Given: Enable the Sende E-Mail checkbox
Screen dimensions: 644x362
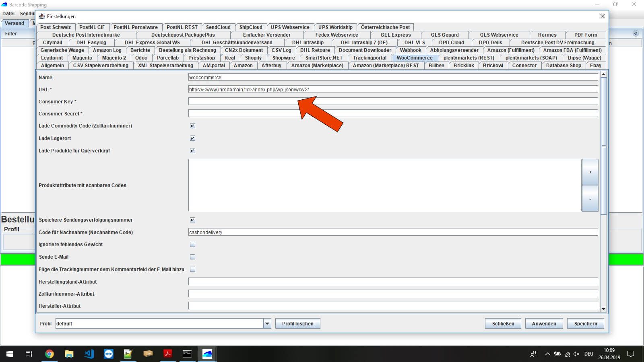Looking at the screenshot, I should [x=192, y=257].
